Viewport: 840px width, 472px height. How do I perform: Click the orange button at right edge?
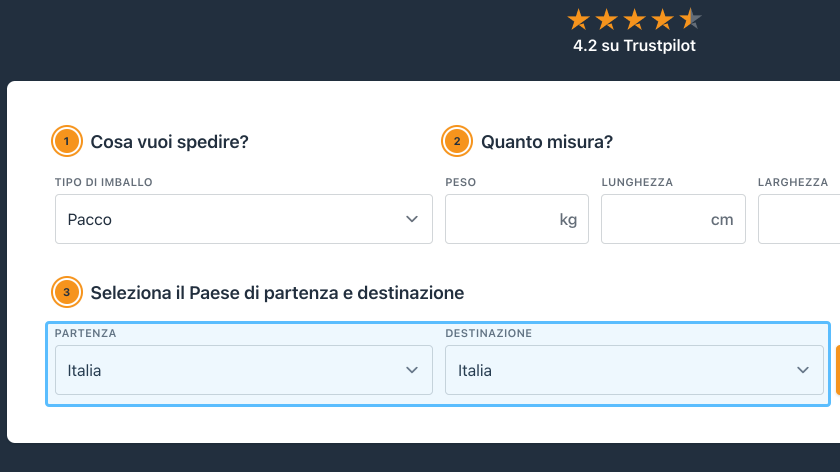pyautogui.click(x=836, y=370)
